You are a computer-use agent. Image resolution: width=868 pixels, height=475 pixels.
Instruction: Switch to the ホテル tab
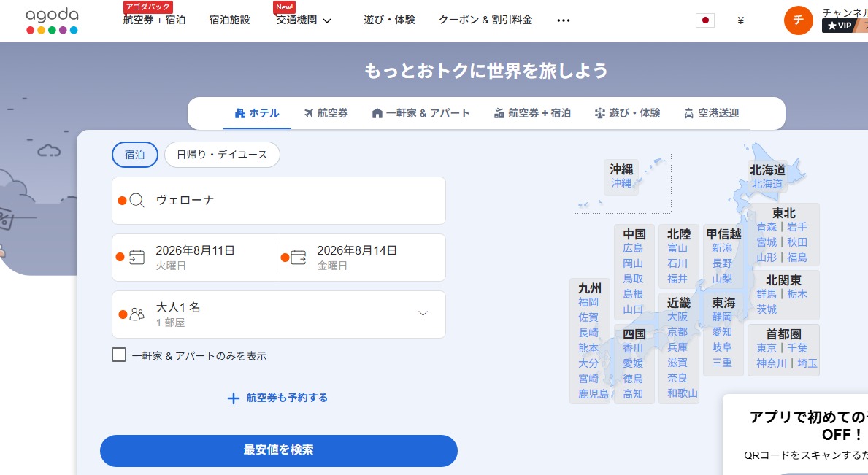pyautogui.click(x=257, y=113)
